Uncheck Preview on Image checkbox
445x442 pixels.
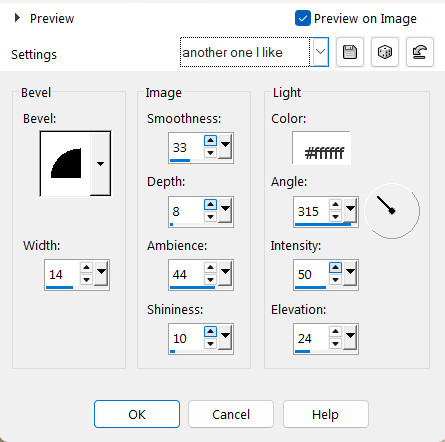click(x=303, y=18)
